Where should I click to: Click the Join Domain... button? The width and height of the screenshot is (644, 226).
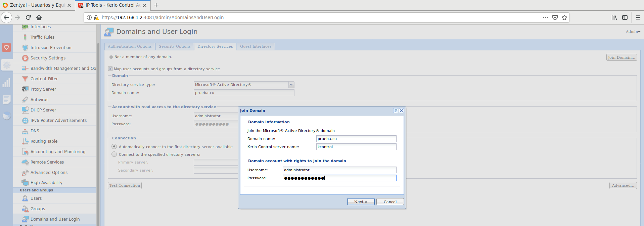coord(622,57)
